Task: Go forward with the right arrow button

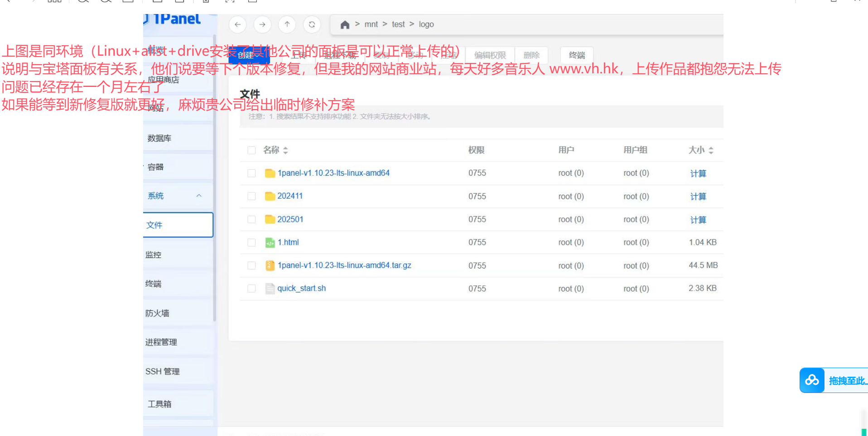Action: pos(262,24)
